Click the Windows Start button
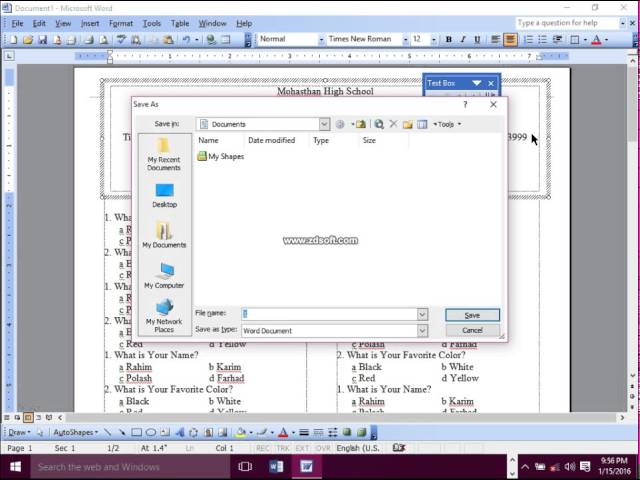 click(16, 467)
